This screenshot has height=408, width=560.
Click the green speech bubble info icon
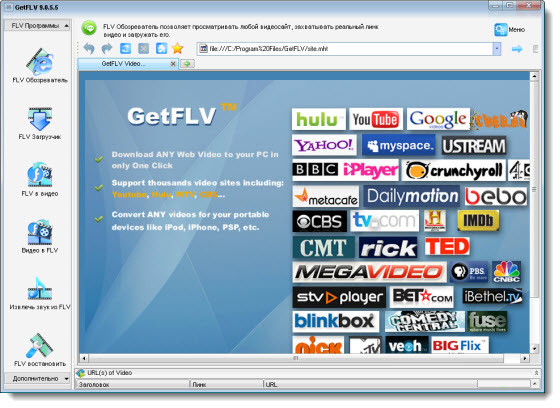[89, 28]
